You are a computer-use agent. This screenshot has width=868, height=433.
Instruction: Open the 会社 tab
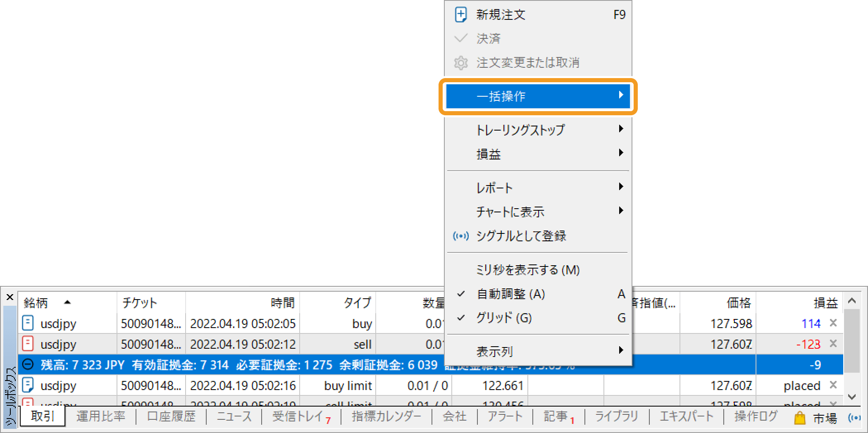click(x=454, y=416)
